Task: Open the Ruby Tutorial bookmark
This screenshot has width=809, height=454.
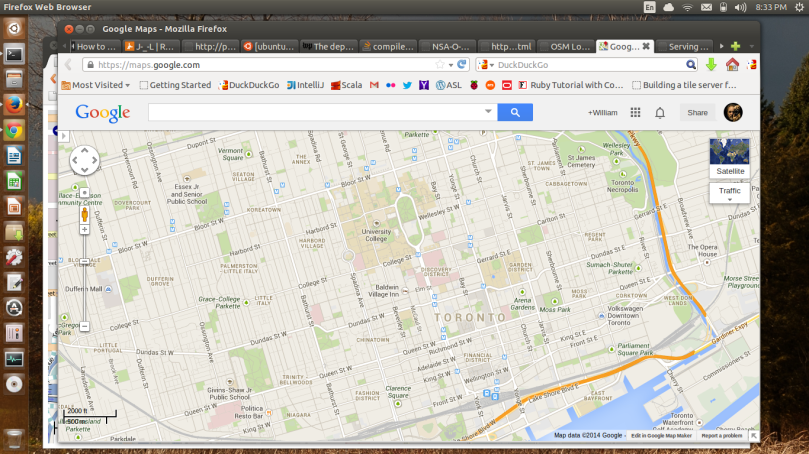Action: tap(571, 85)
